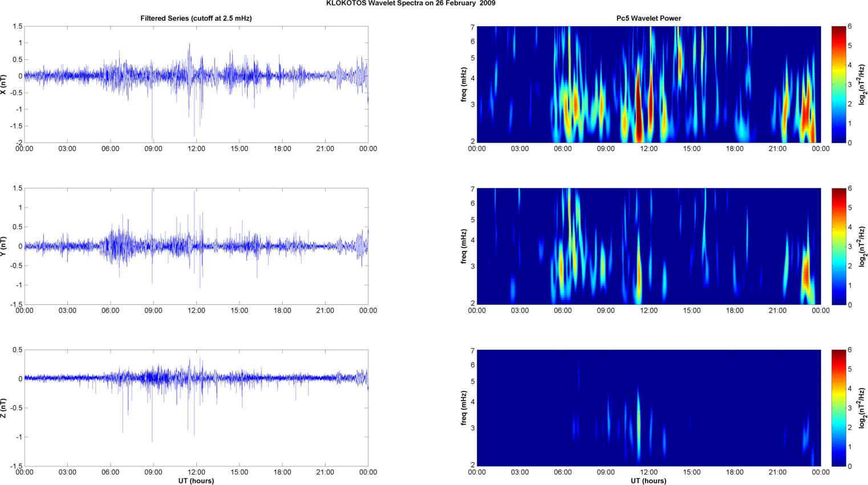Click the Z (nT) filtered time series plot
The image size is (868, 485).
pos(196,408)
